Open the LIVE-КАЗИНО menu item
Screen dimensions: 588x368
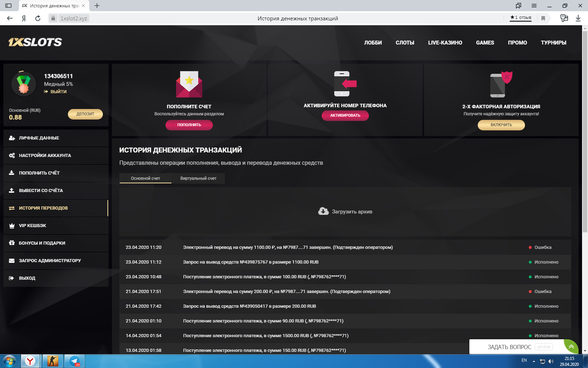point(445,43)
